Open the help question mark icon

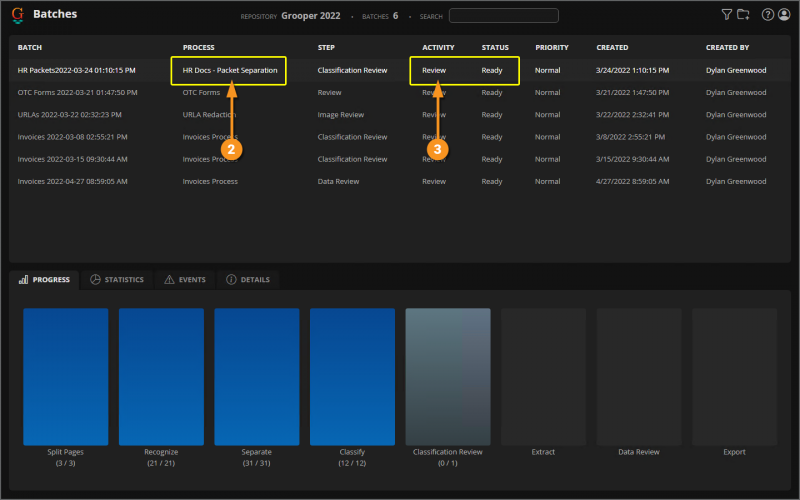tap(768, 15)
